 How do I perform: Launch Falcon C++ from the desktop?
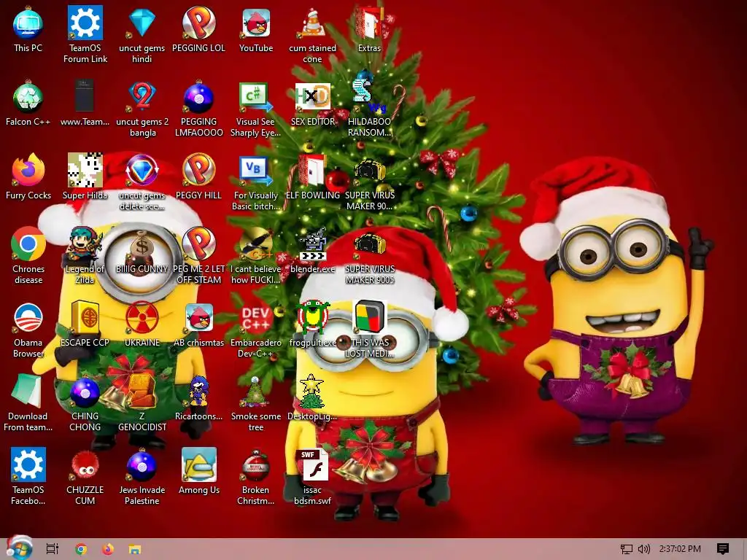[28, 104]
